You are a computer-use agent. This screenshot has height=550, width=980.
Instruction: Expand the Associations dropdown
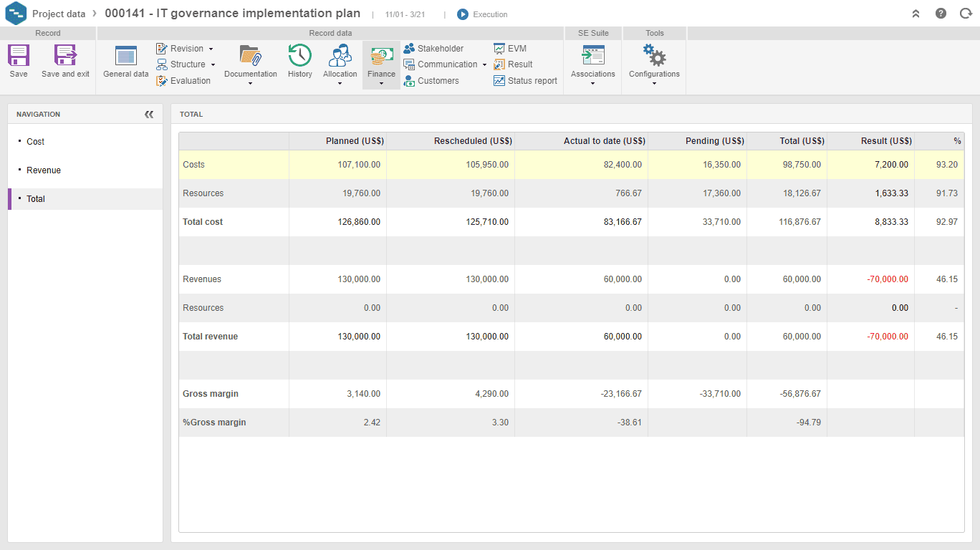point(592,84)
